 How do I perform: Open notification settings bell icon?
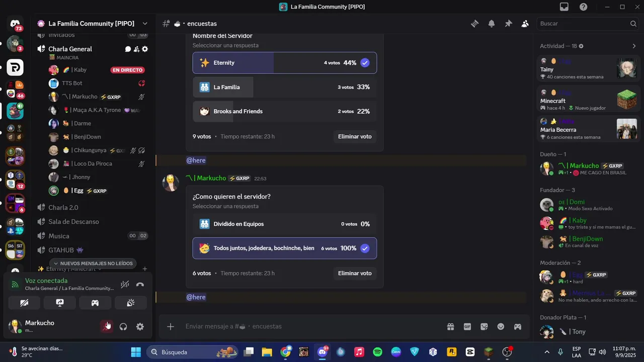492,24
